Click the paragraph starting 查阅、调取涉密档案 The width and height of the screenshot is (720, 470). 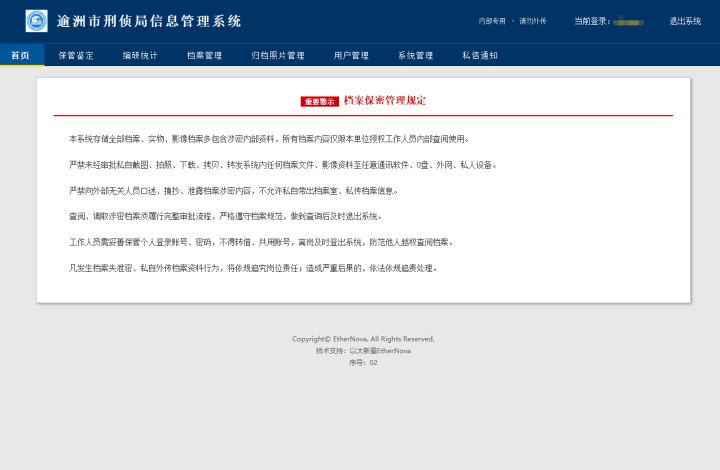(225, 216)
